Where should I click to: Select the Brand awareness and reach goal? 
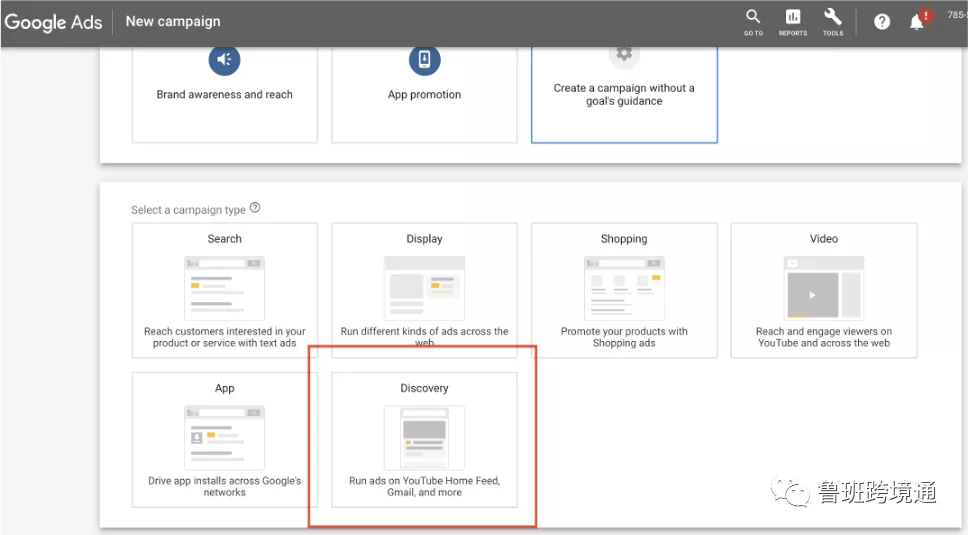225,94
